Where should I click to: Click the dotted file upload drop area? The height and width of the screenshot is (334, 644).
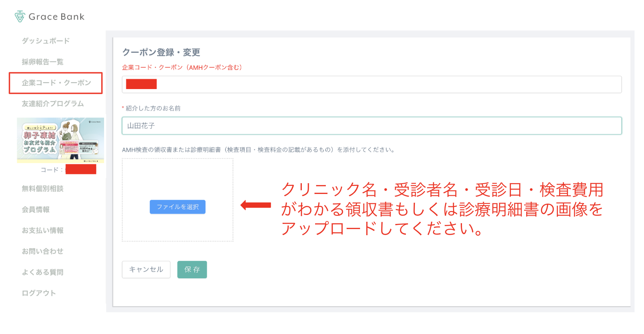[177, 180]
